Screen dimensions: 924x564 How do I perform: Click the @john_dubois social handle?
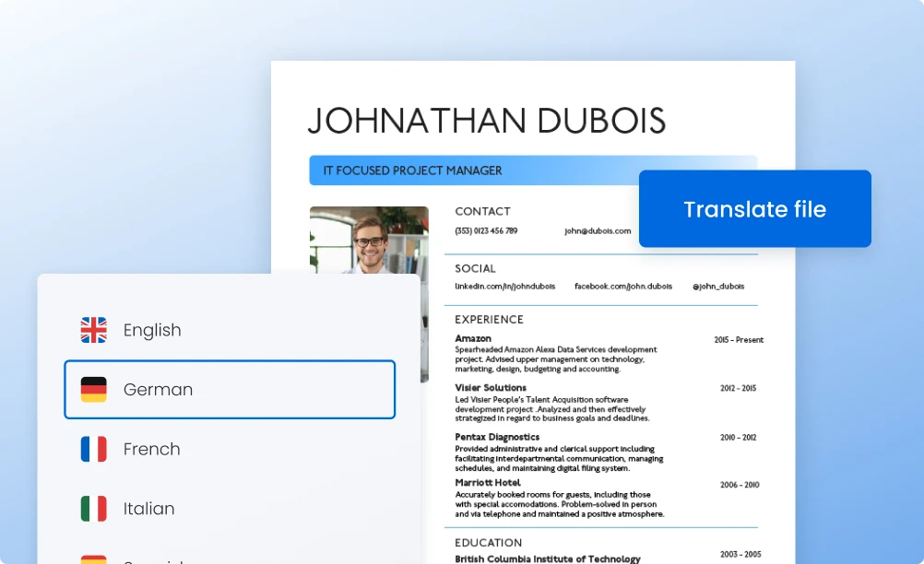click(718, 286)
